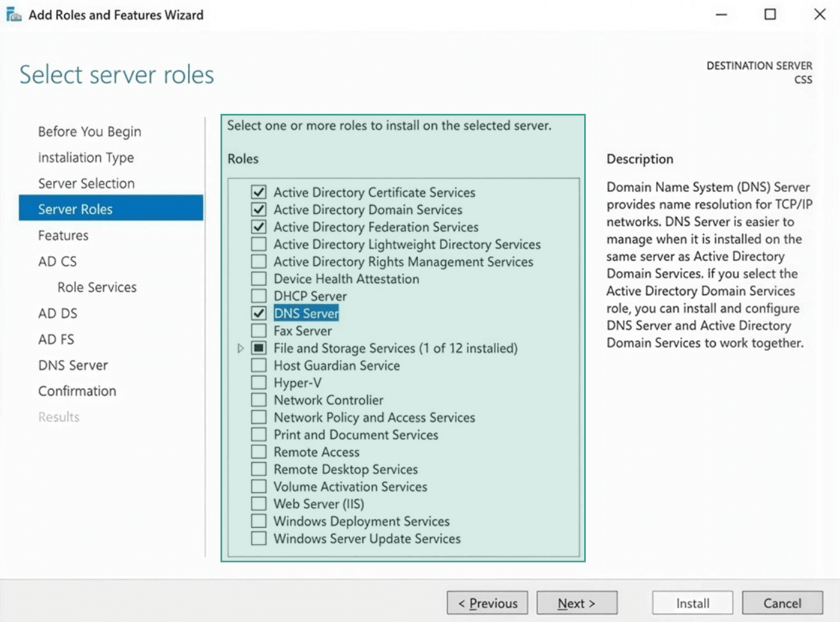Select the Remote Access role label
840x622 pixels.
coord(316,452)
